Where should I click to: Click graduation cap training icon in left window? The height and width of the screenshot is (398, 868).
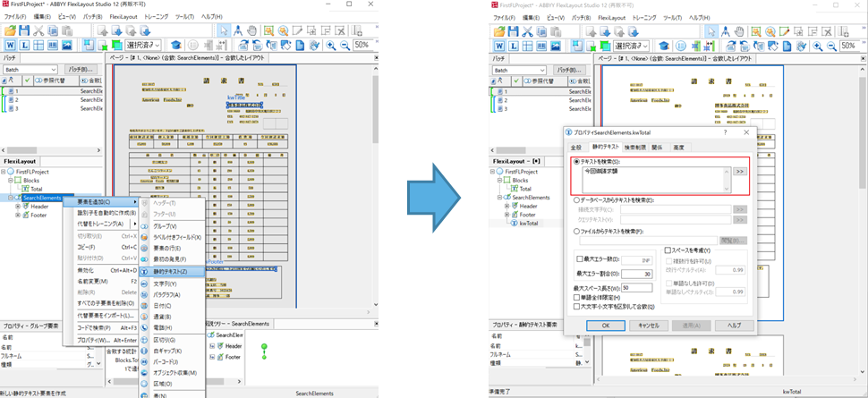pos(175,46)
